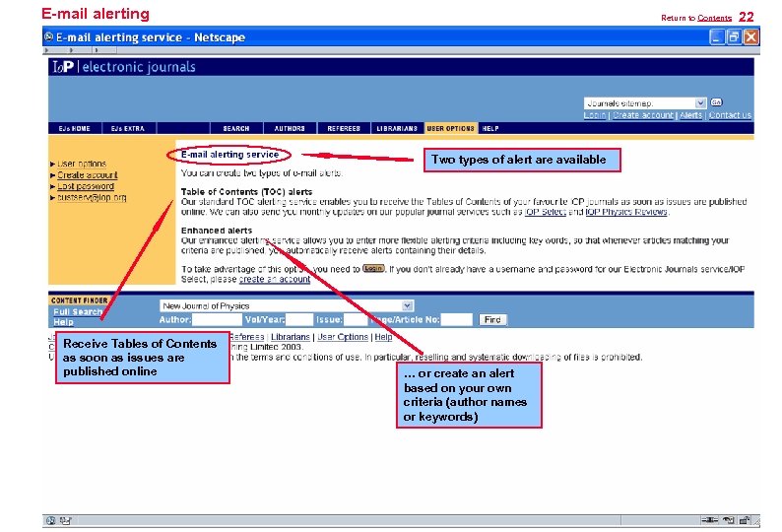The height and width of the screenshot is (532, 782).
Task: Select the AUTHORS navigation tab
Action: point(290,128)
